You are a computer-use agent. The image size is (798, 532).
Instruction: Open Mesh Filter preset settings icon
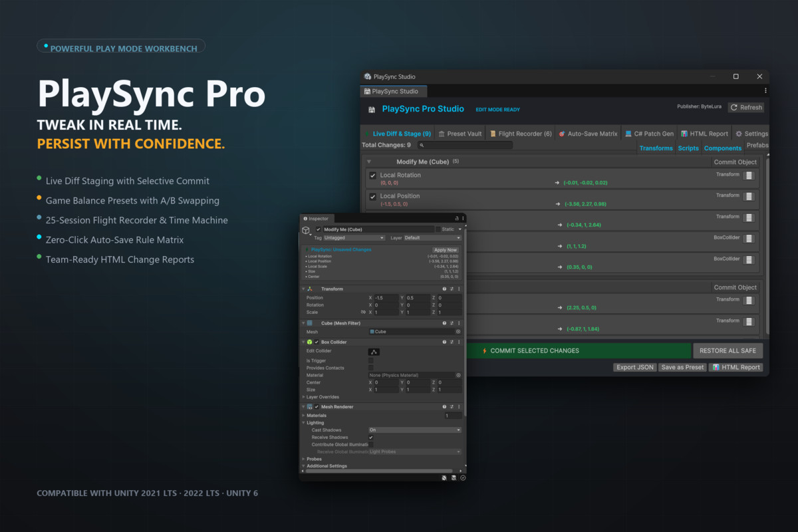pyautogui.click(x=452, y=323)
